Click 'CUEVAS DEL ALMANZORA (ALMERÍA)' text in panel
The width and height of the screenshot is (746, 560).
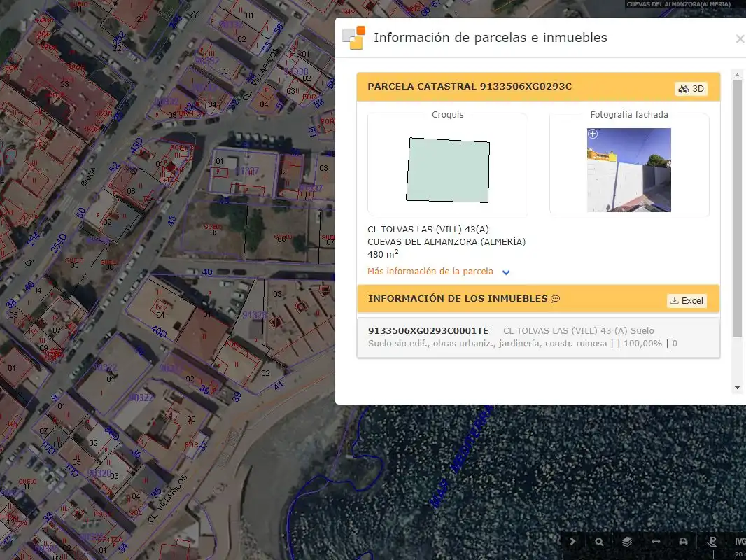446,241
